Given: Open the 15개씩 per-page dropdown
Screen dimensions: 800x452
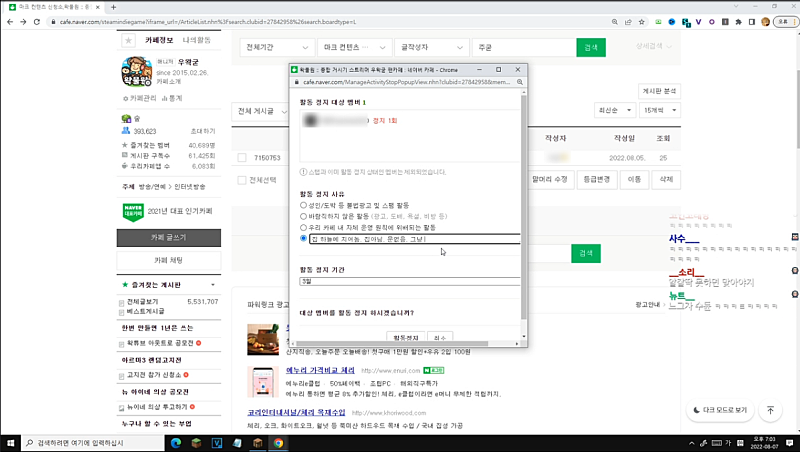Looking at the screenshot, I should 658,110.
